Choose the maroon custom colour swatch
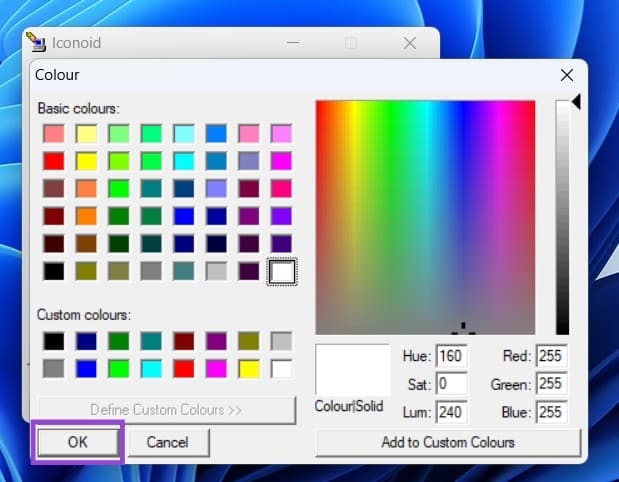Image resolution: width=619 pixels, height=482 pixels. pos(184,341)
